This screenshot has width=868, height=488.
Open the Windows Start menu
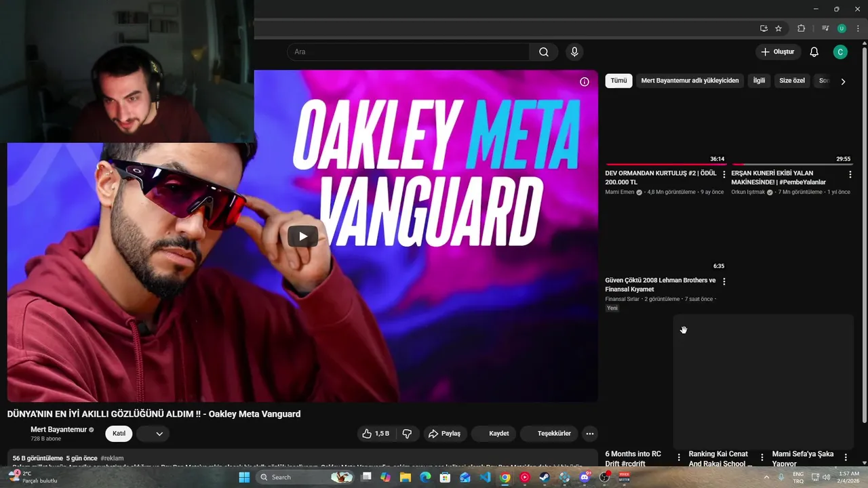click(x=244, y=477)
